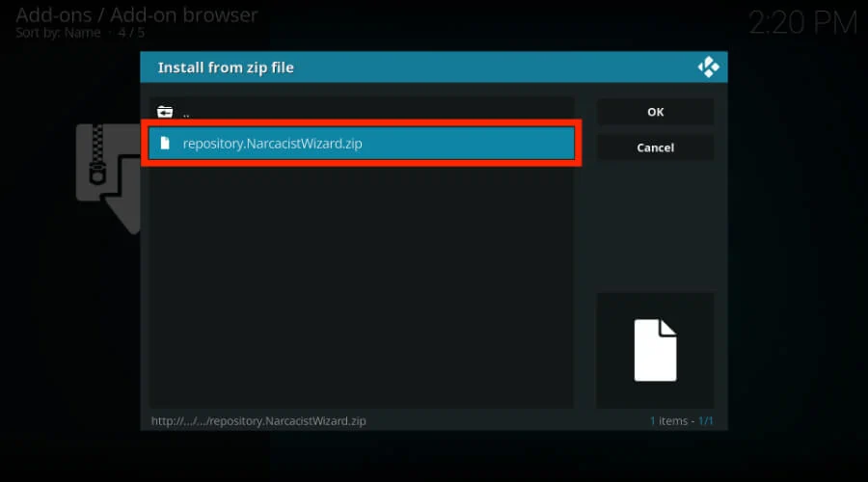Click the 'Sort by: Name' label
The height and width of the screenshot is (482, 868).
pyautogui.click(x=58, y=33)
